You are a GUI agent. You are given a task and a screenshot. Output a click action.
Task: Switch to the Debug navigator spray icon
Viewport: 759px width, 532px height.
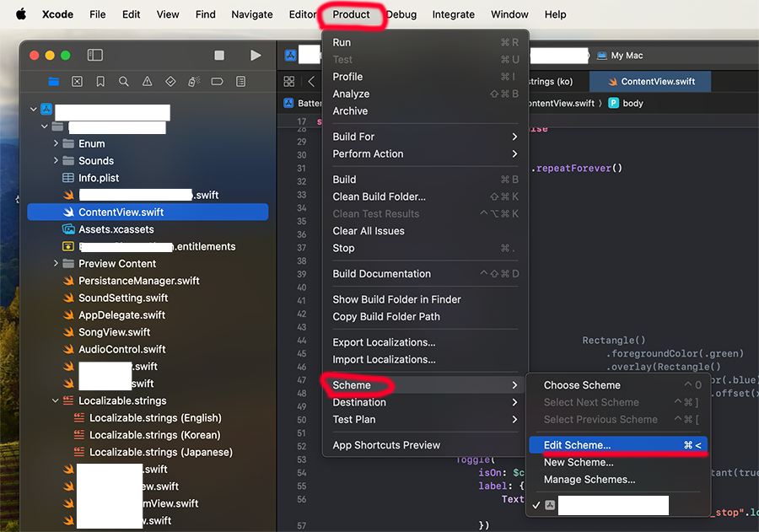coord(193,82)
